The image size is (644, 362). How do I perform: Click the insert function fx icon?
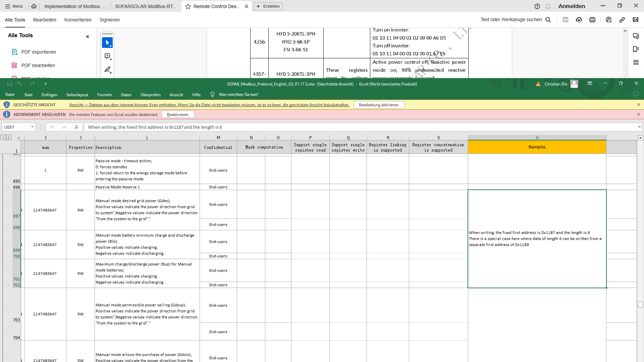point(76,127)
